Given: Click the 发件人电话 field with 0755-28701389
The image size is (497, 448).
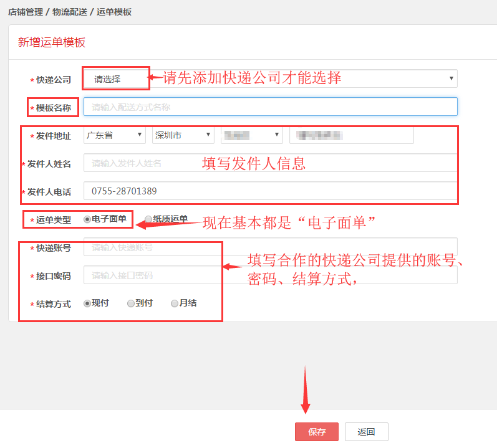Looking at the screenshot, I should [x=269, y=191].
